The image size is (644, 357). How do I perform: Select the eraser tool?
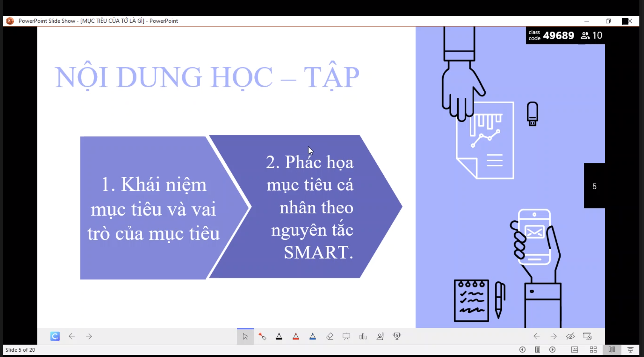[x=329, y=336]
